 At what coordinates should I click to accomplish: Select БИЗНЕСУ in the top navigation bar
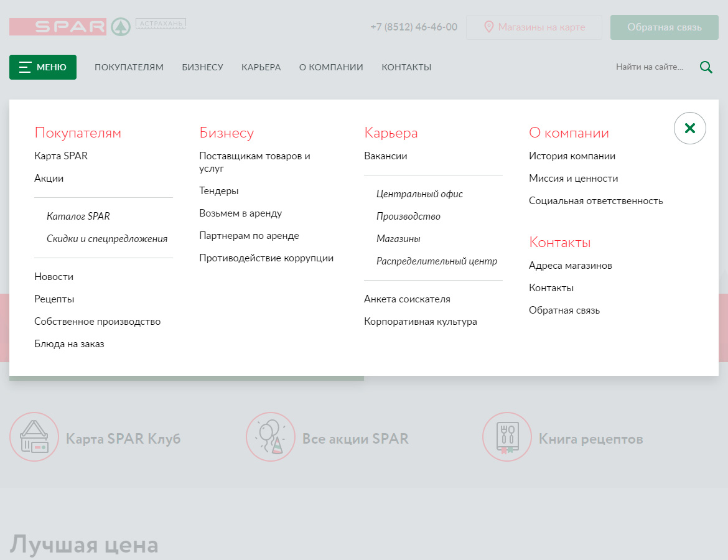point(202,67)
